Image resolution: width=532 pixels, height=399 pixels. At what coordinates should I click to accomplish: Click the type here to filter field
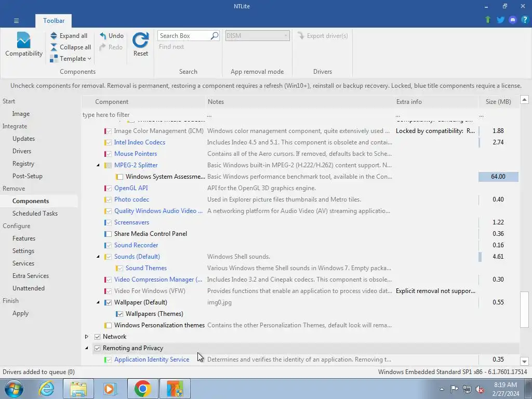tap(144, 115)
